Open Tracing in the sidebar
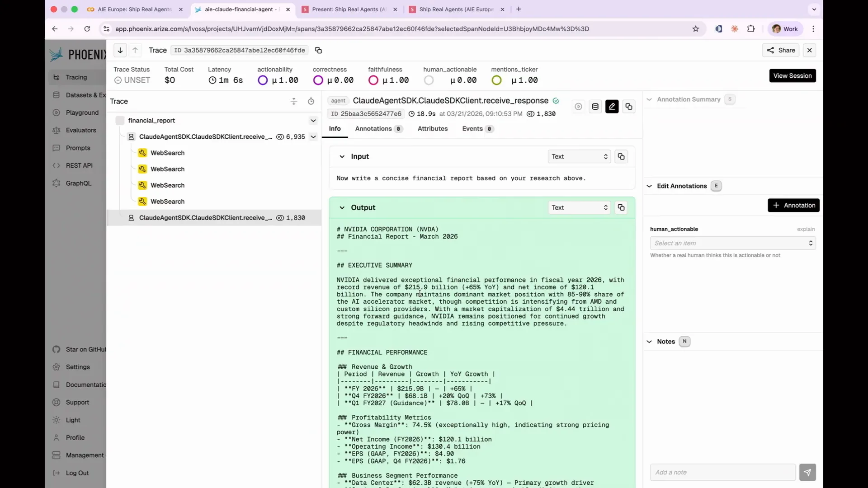This screenshot has width=868, height=488. (76, 77)
